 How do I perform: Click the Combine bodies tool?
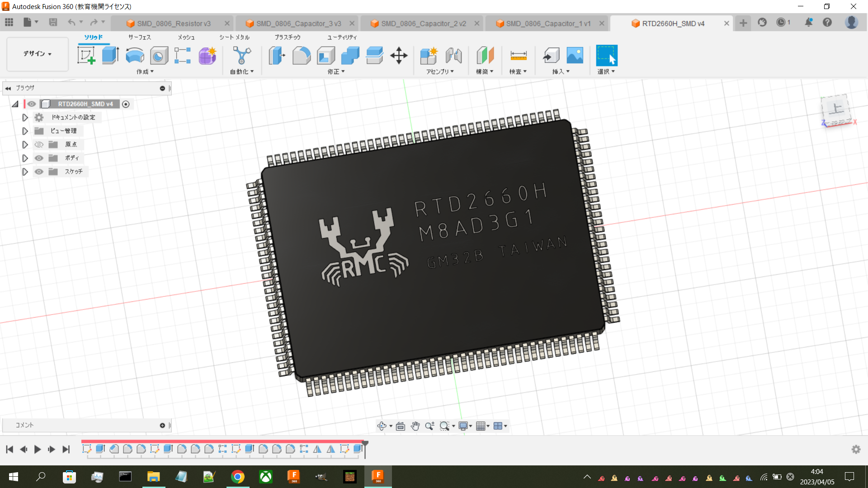350,56
